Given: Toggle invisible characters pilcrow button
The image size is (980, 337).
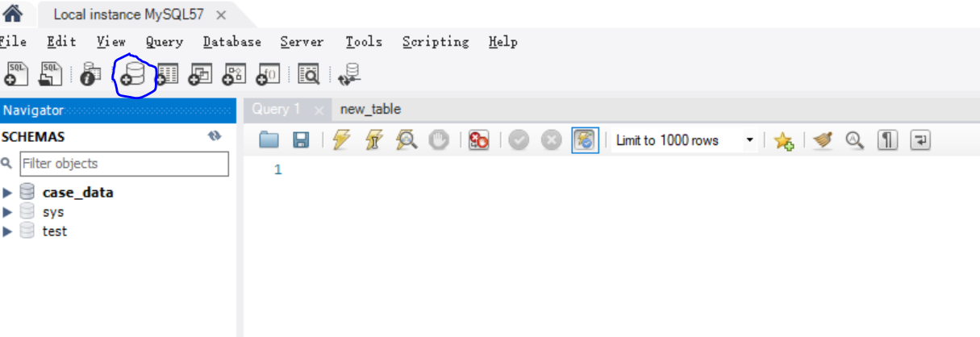Looking at the screenshot, I should [x=887, y=140].
